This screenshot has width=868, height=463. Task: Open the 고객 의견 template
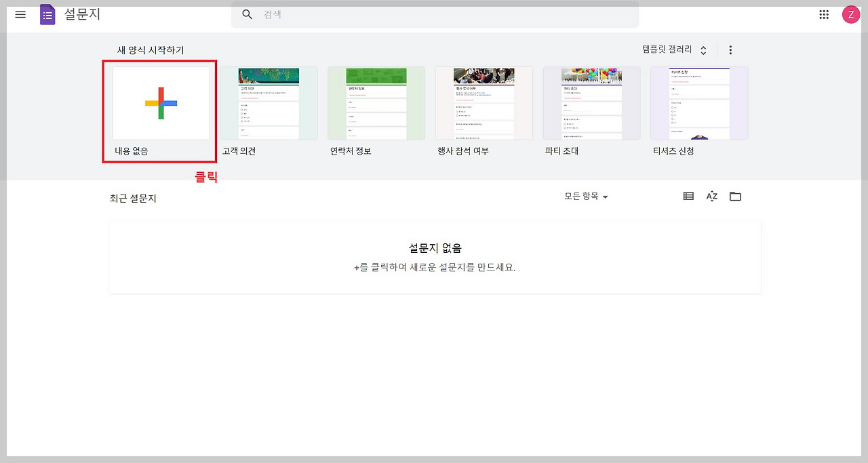[269, 103]
